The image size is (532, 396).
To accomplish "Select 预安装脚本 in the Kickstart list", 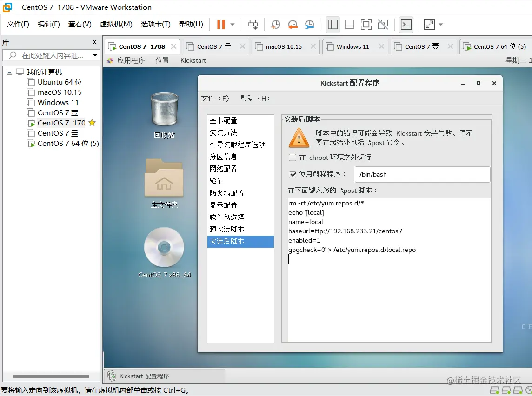I will (x=240, y=229).
